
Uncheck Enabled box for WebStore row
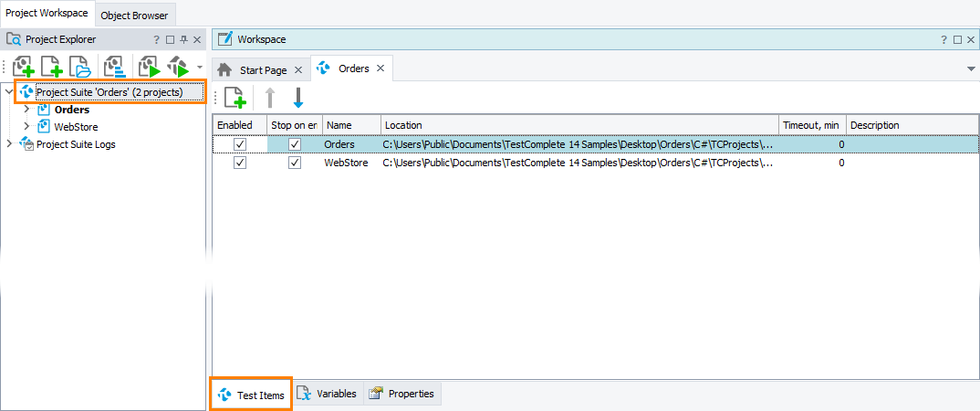tap(240, 163)
